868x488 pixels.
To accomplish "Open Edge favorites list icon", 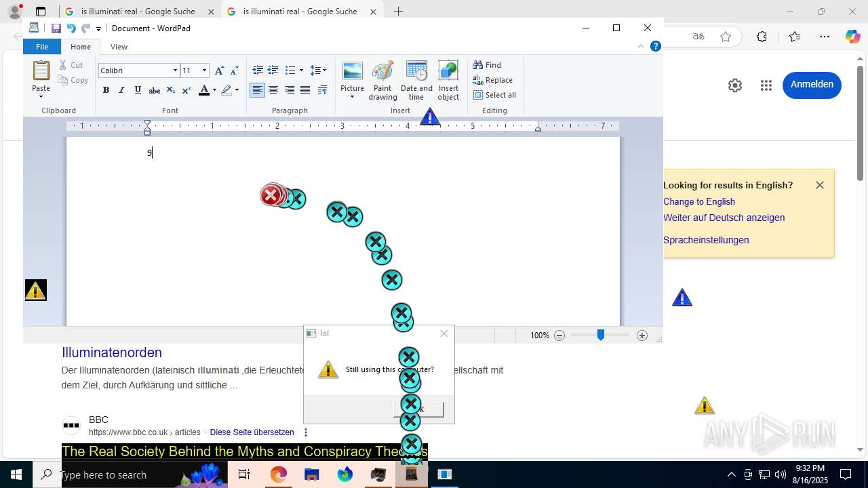I will [x=795, y=37].
